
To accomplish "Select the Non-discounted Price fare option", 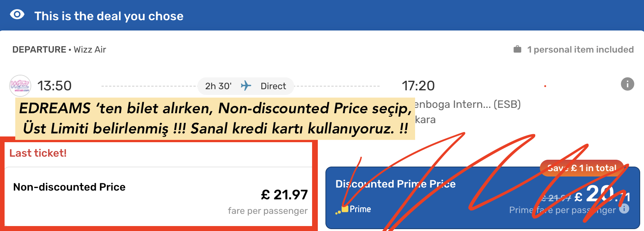I will tap(159, 196).
